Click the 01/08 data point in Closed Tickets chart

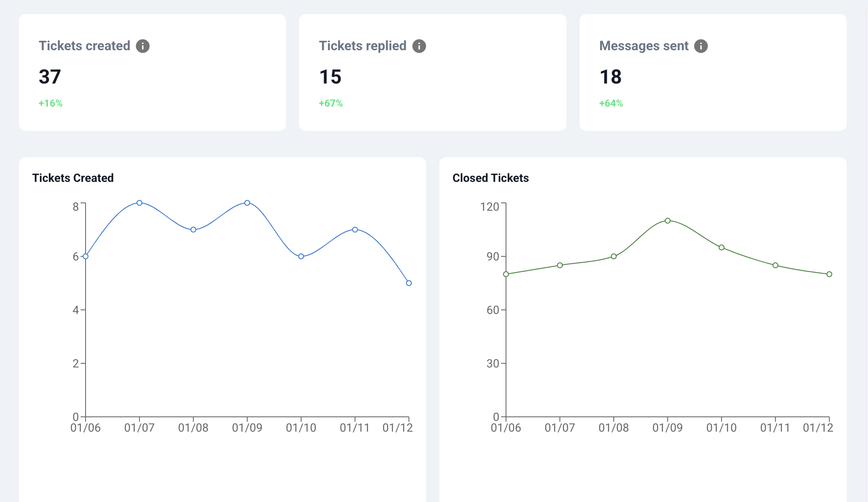pyautogui.click(x=614, y=256)
